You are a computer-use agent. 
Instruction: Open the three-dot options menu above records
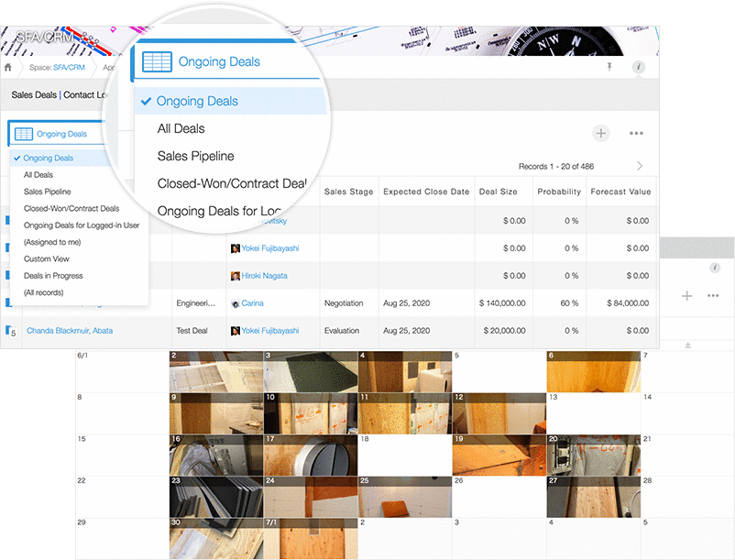[x=636, y=134]
